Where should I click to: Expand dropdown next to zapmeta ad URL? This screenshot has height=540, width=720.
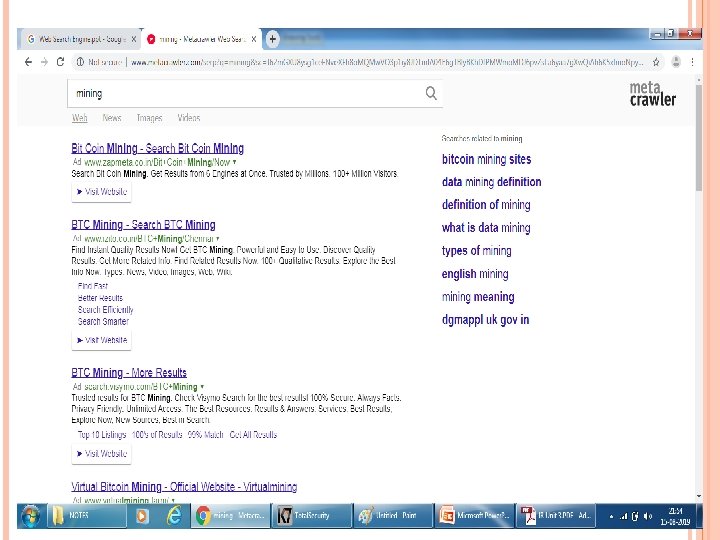pyautogui.click(x=235, y=162)
